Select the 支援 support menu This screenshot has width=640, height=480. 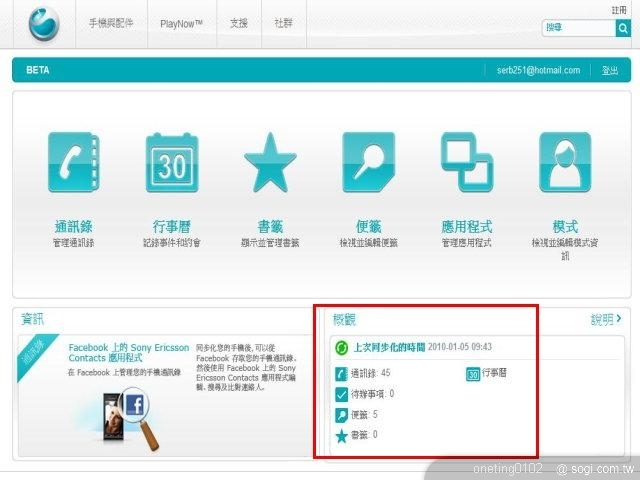238,23
